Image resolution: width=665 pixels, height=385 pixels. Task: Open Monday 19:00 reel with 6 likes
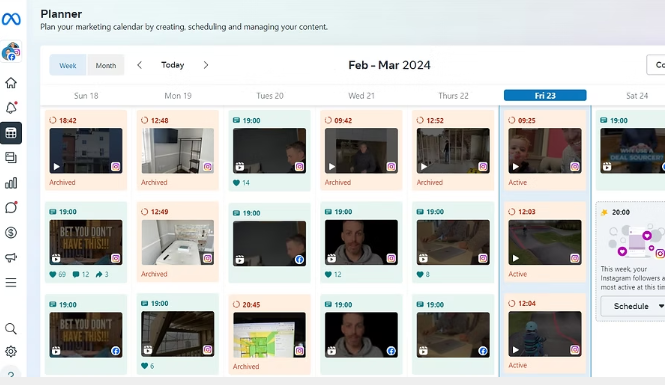coord(178,334)
